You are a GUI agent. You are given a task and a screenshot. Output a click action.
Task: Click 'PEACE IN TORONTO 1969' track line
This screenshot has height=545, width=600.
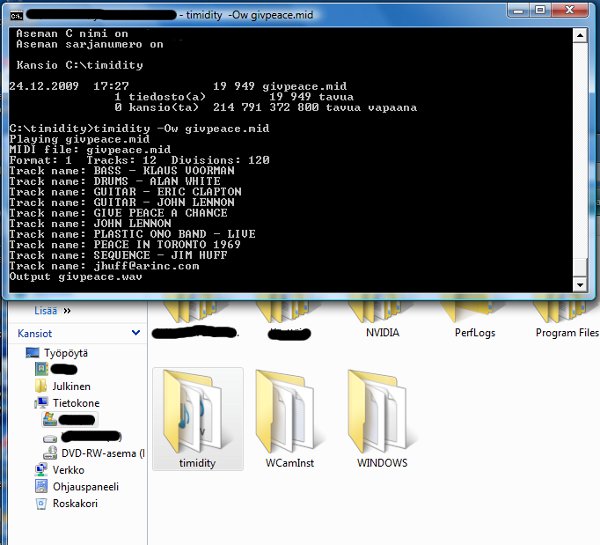tap(125, 245)
